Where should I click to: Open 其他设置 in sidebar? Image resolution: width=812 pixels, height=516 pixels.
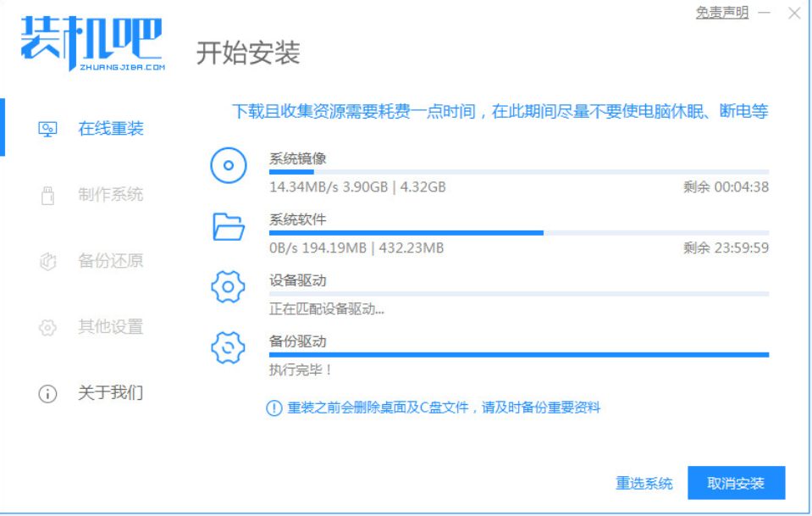(x=111, y=327)
